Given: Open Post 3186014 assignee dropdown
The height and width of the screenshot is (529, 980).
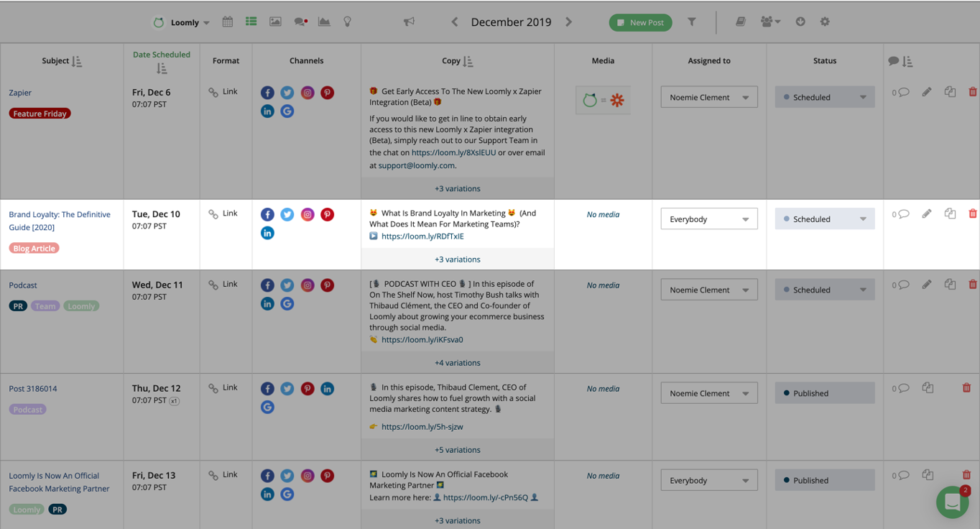Looking at the screenshot, I should click(x=709, y=393).
